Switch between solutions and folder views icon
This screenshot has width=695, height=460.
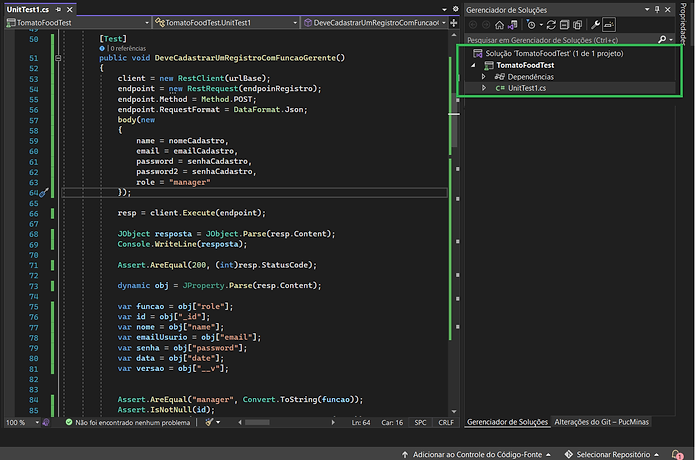coord(513,25)
